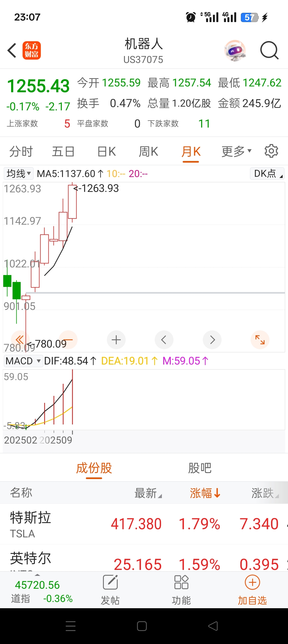Tap the double-left rewind chart button
288x644 pixels.
pos(20,340)
